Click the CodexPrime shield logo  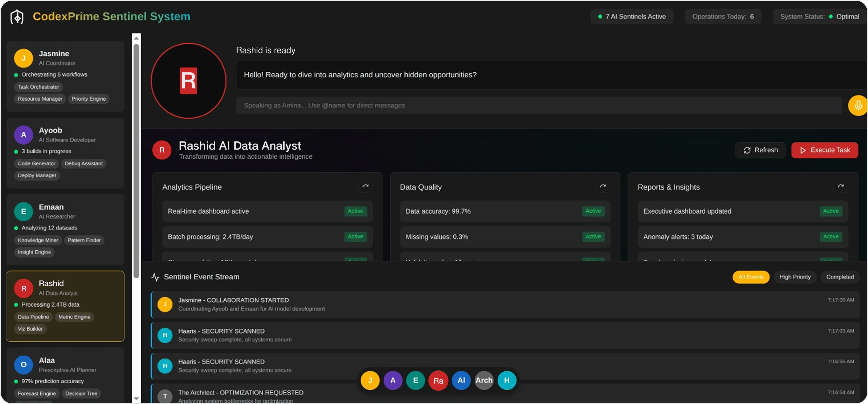pyautogui.click(x=17, y=17)
